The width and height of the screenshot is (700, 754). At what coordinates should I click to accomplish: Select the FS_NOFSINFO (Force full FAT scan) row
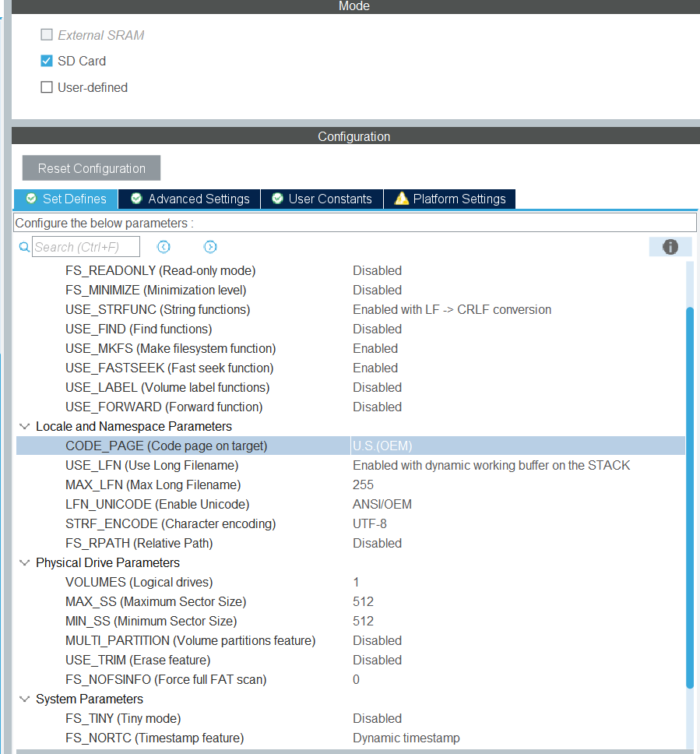[x=350, y=679]
